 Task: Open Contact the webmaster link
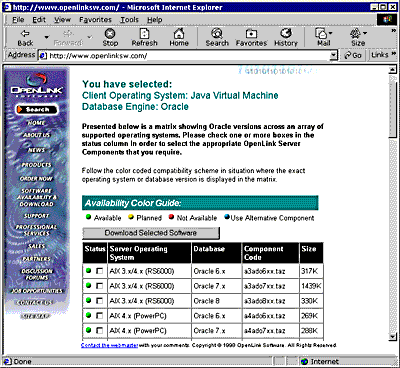[109, 345]
